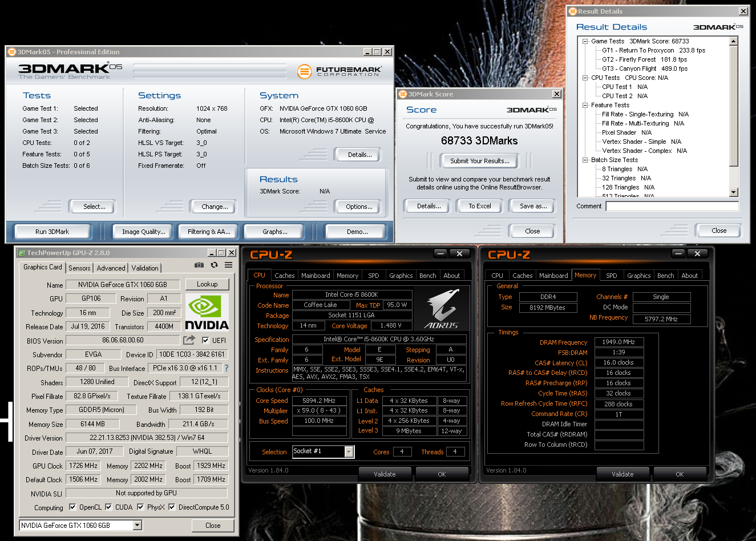The height and width of the screenshot is (541, 756).
Task: Click the Close button in GPU-Z
Action: [x=213, y=526]
